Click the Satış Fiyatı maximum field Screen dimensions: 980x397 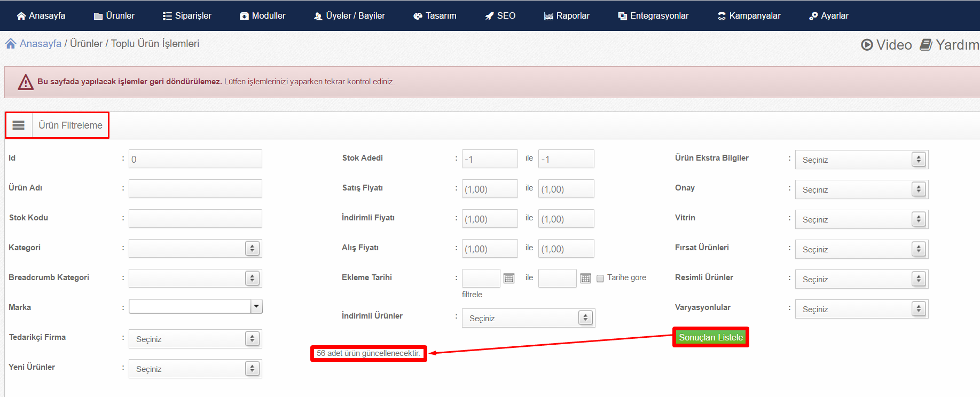click(566, 189)
